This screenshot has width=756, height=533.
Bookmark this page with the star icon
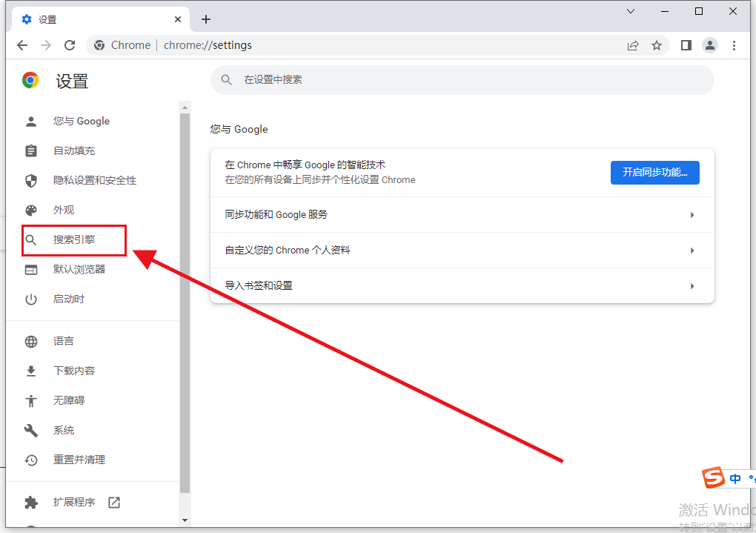(657, 45)
